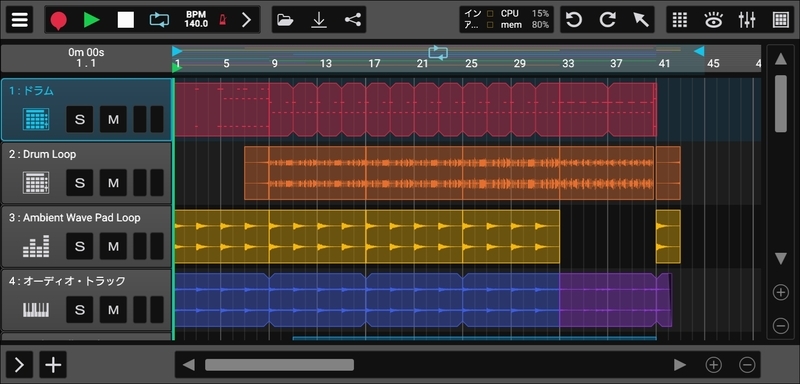This screenshot has width=800, height=384.
Task: Open the mixer sliders icon
Action: [747, 20]
